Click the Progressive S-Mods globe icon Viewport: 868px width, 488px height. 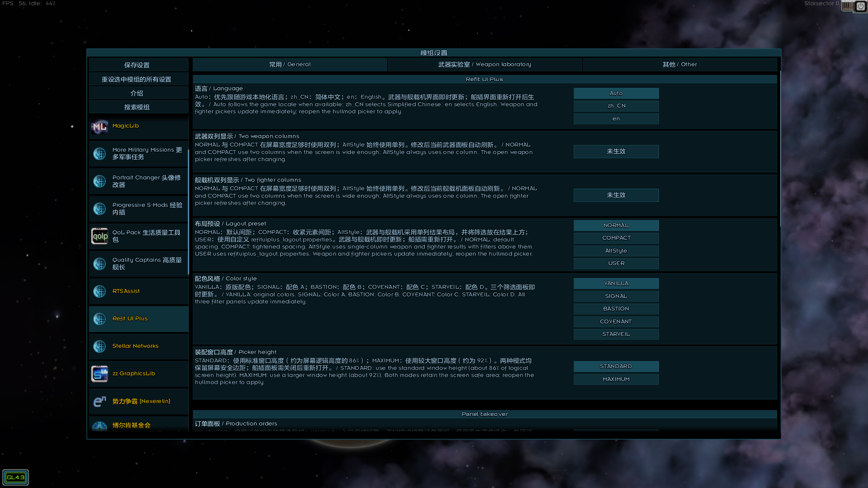pos(100,209)
